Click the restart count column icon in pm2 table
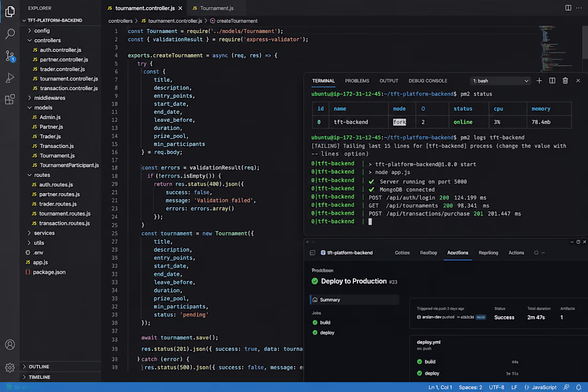 coord(423,109)
